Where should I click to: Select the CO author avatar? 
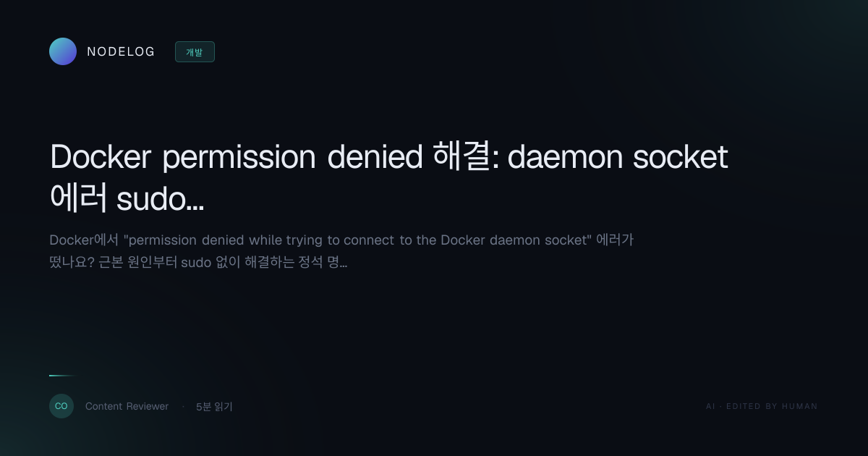click(x=61, y=406)
